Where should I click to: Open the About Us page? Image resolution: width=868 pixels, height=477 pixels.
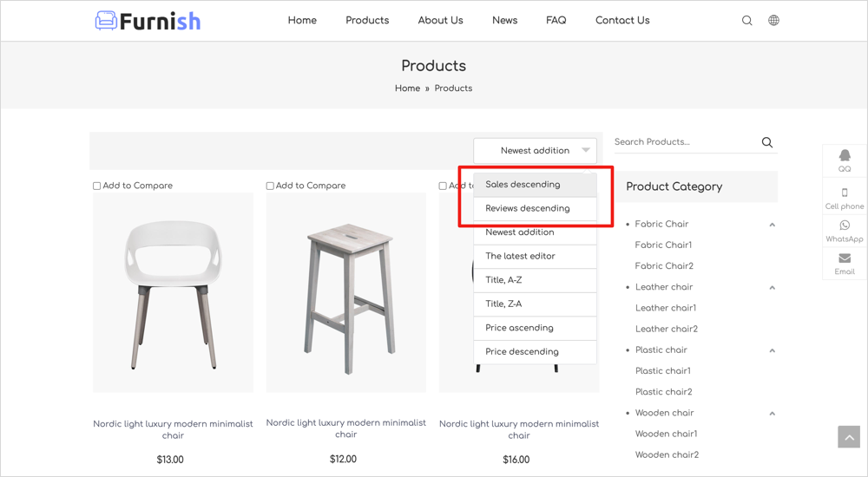(440, 21)
